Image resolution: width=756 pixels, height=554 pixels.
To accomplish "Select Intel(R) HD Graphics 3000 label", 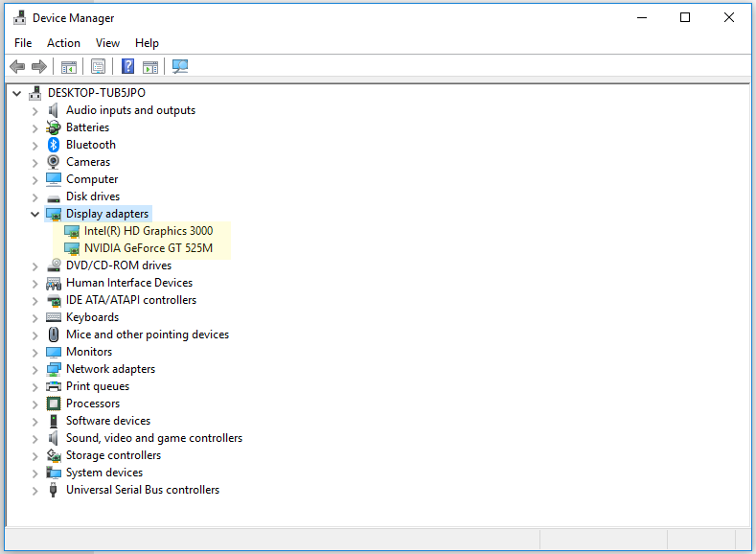I will point(148,231).
